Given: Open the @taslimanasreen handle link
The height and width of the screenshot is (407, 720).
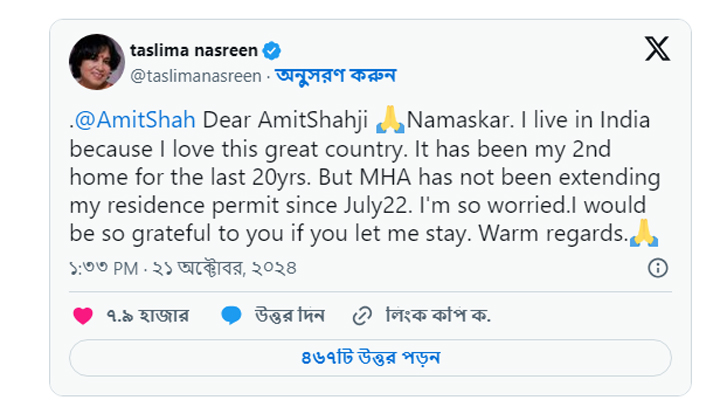Looking at the screenshot, I should [x=196, y=76].
